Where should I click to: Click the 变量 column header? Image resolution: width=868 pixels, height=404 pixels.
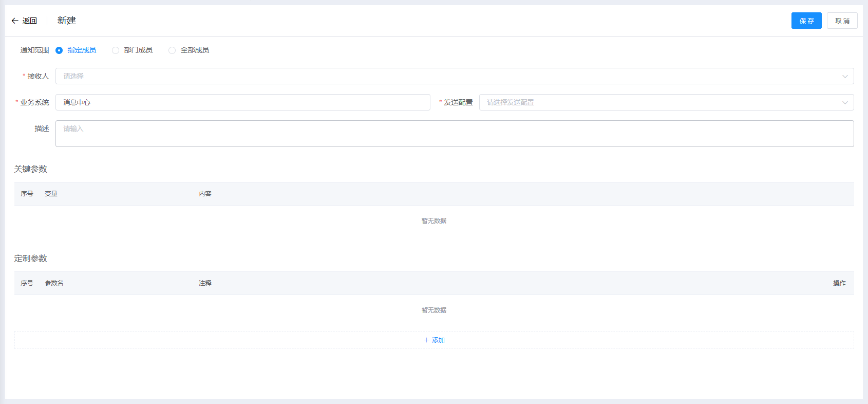click(51, 194)
